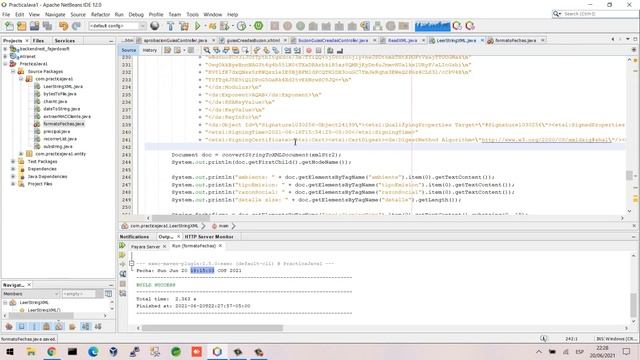640x360 pixels.
Task: Run the project with green play icon
Action: click(x=198, y=26)
